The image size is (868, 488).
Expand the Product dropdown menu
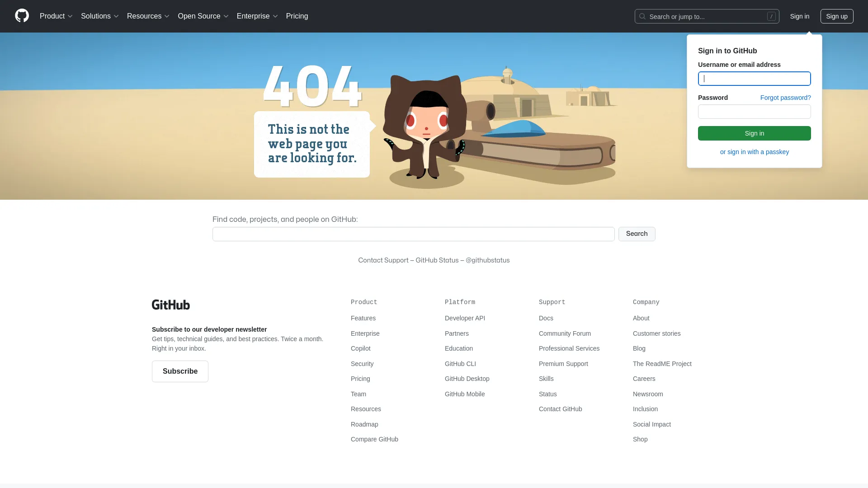pyautogui.click(x=56, y=16)
